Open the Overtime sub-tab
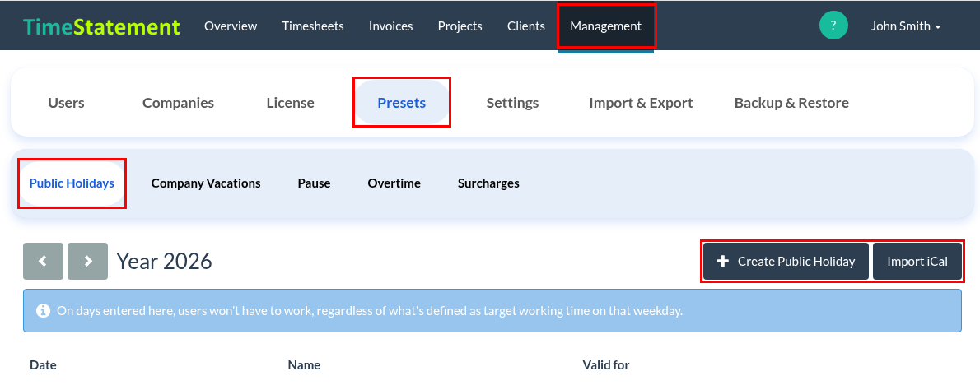The height and width of the screenshot is (390, 980). click(x=394, y=183)
